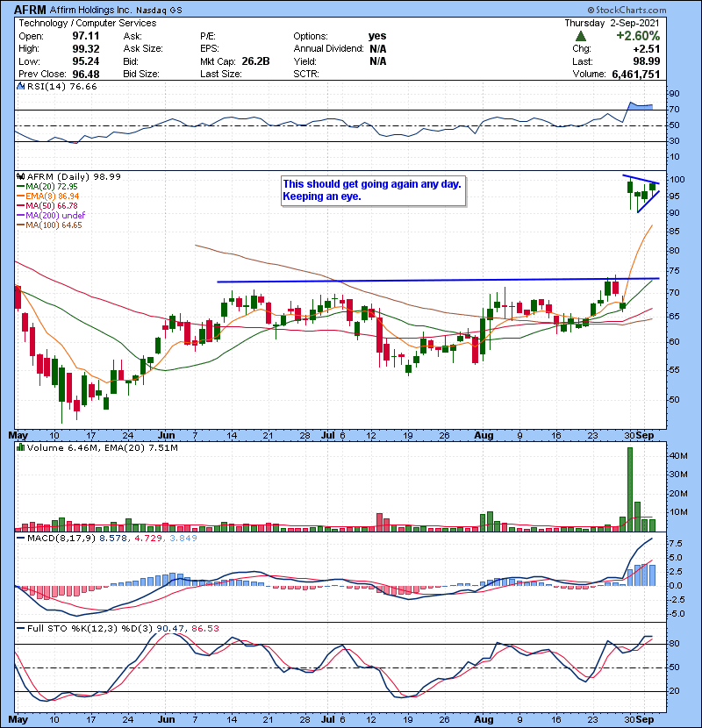Click the blue pennant triangle pattern
The height and width of the screenshot is (728, 702).
coord(643,193)
